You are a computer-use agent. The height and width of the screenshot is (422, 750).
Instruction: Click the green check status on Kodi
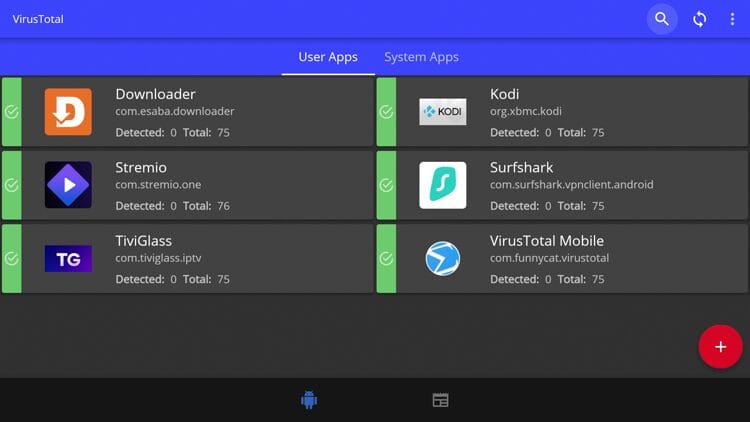coord(386,111)
